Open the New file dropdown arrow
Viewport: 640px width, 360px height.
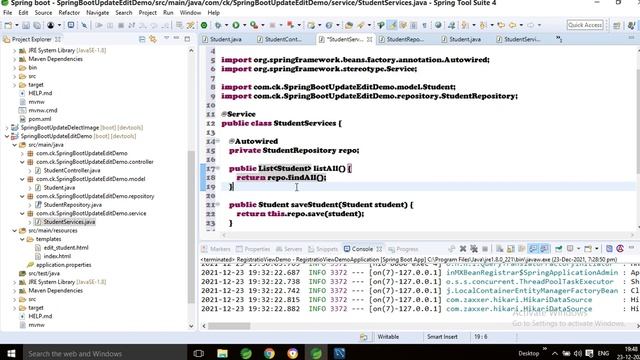tap(16, 25)
